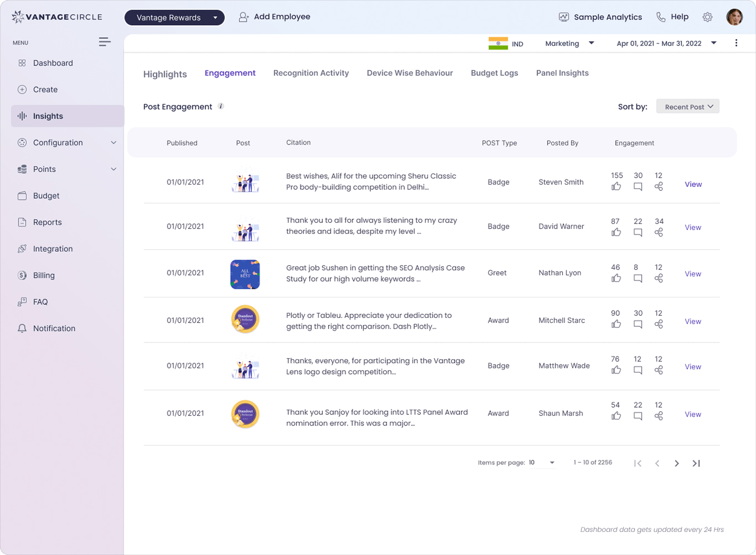View Mitchell Starc's post details
756x555 pixels.
pos(692,322)
